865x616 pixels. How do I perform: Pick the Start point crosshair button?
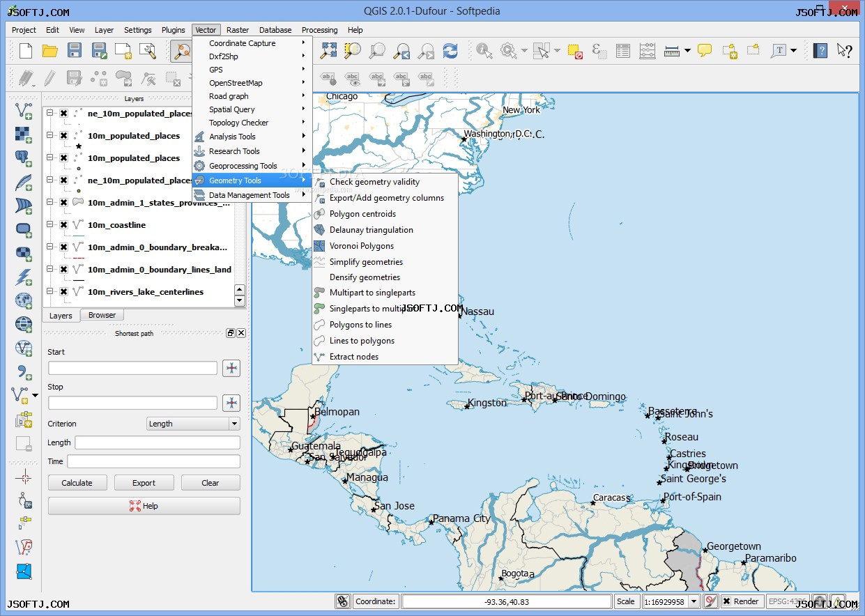pyautogui.click(x=231, y=368)
